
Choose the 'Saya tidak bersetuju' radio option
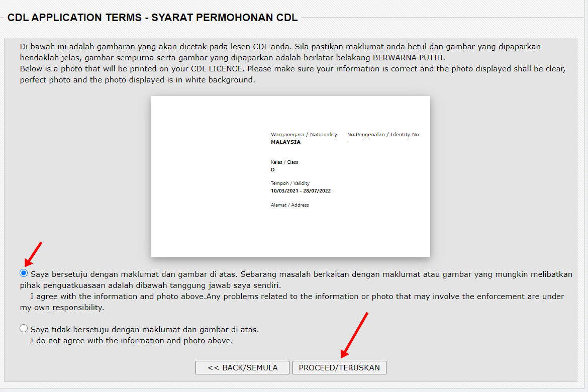pos(24,328)
